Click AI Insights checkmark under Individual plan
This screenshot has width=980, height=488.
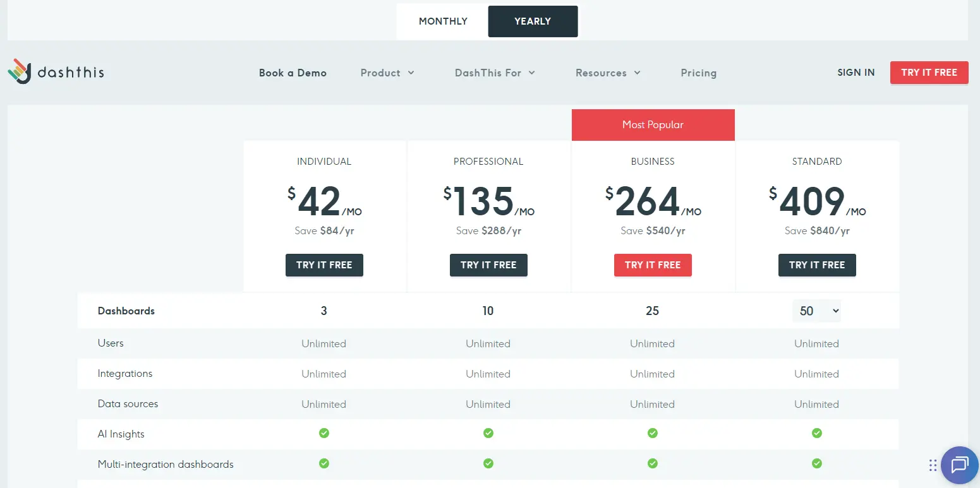tap(324, 433)
